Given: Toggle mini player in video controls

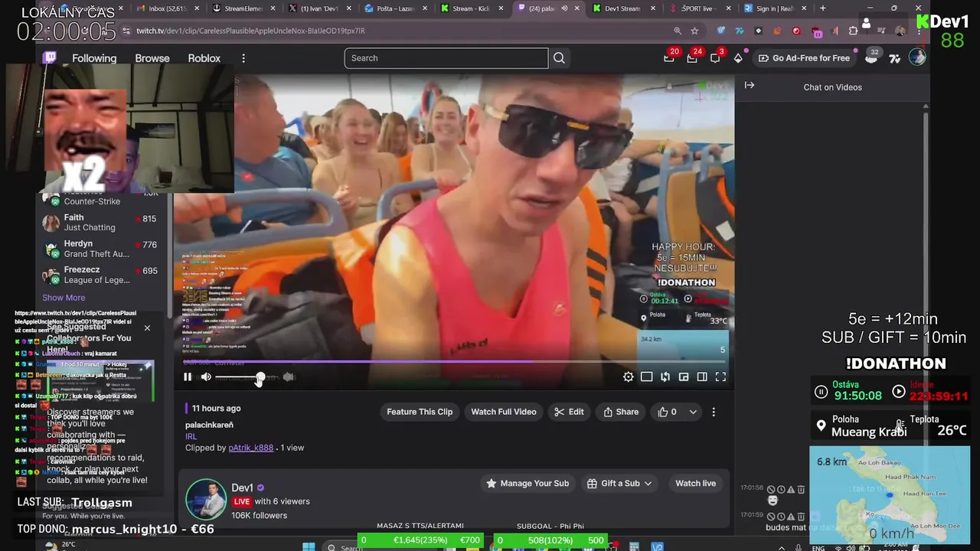Looking at the screenshot, I should [x=684, y=377].
